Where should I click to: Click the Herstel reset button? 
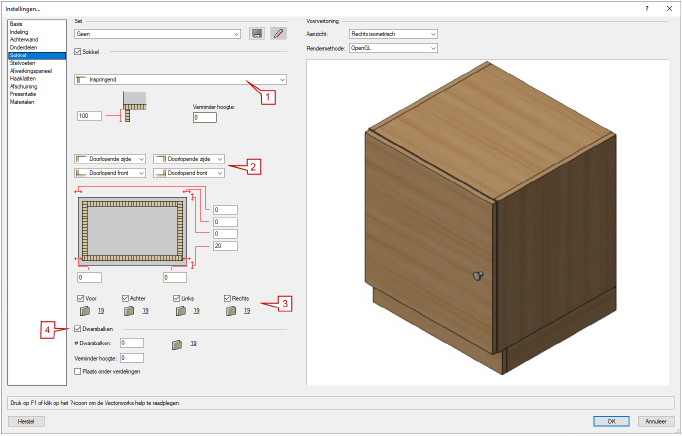click(x=26, y=421)
